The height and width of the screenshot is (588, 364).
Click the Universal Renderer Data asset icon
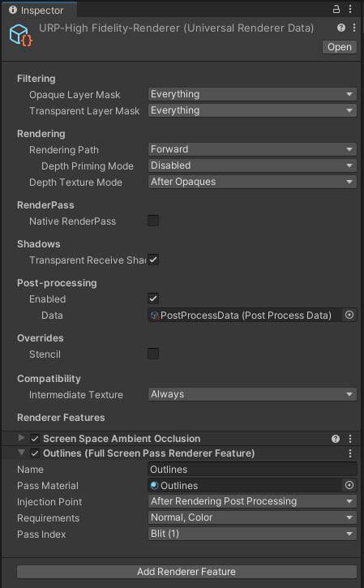20,35
